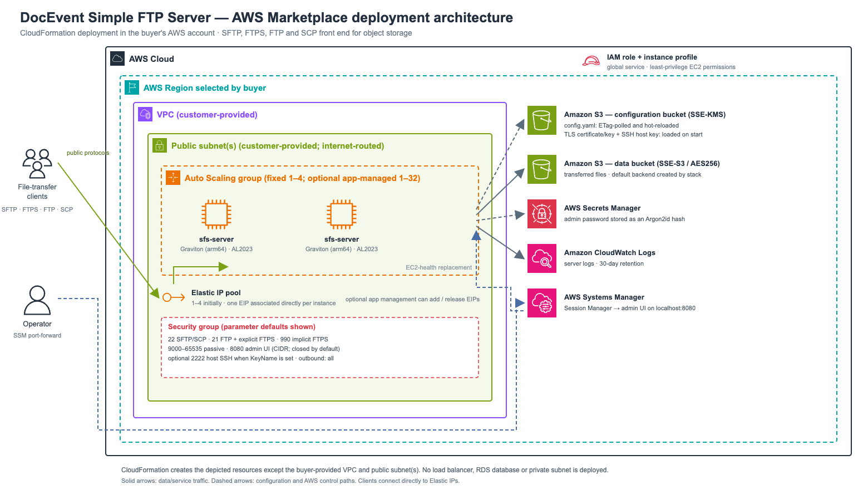Click 'Security group (parameter defaults shown)' heading
This screenshot has width=868, height=489.
point(241,327)
